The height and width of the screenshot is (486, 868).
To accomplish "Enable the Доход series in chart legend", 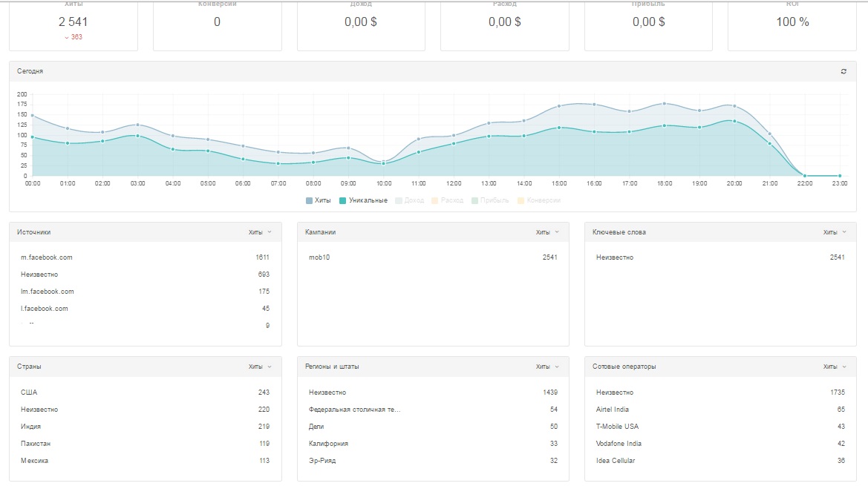I will [x=409, y=200].
